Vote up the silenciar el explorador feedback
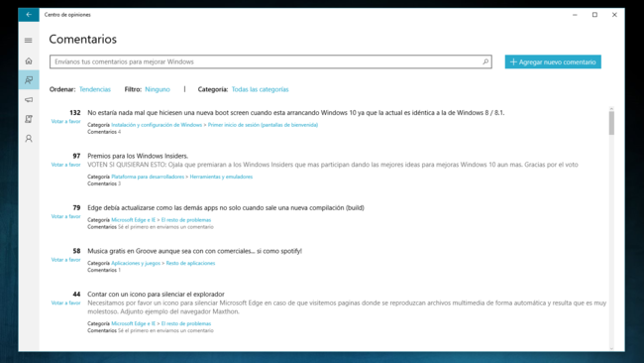 [65, 302]
